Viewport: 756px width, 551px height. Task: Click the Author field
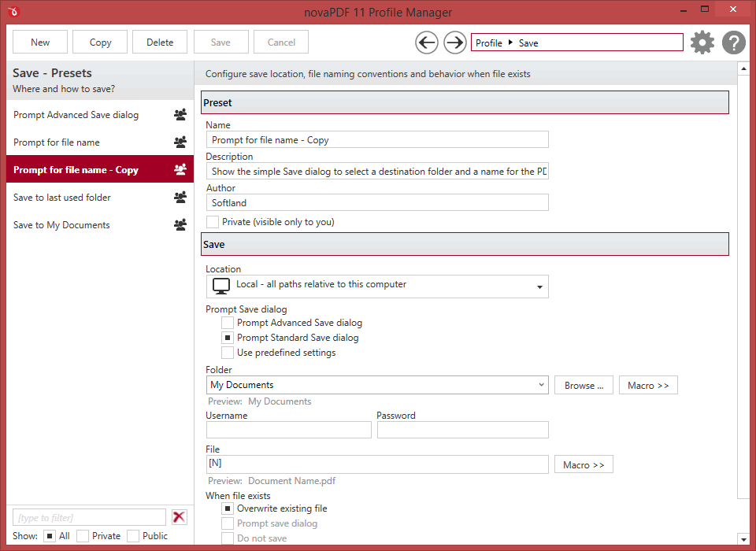pos(377,202)
